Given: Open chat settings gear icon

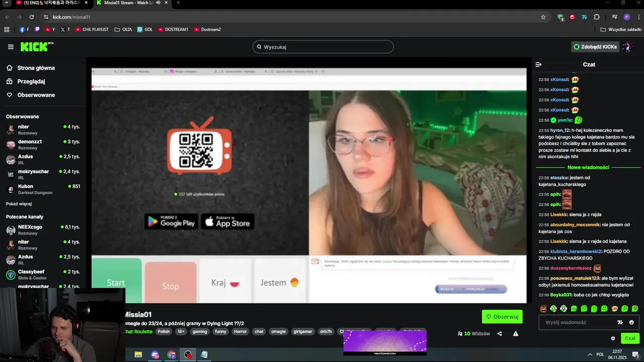Looking at the screenshot, I should point(613,338).
